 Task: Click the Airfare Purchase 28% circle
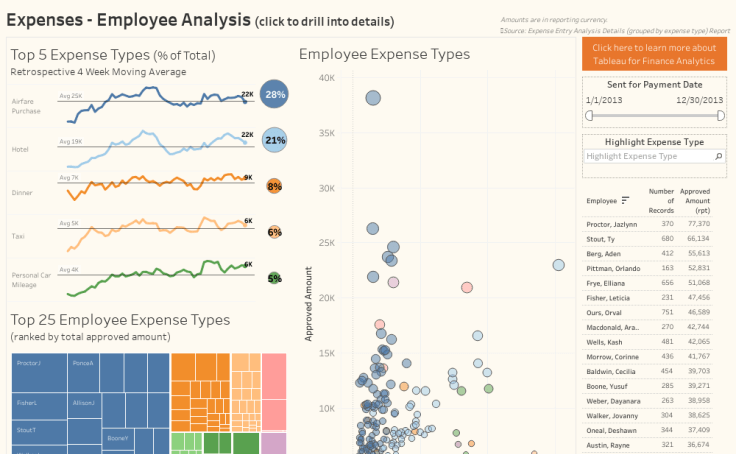pos(274,96)
